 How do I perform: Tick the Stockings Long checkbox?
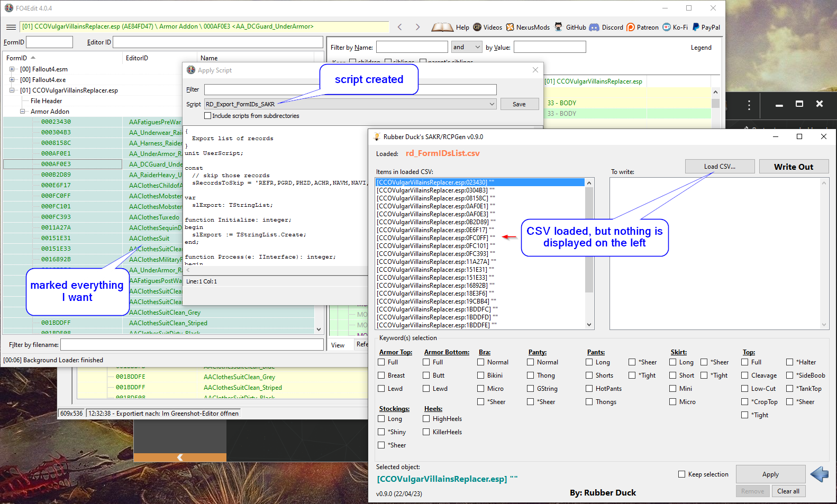(x=381, y=419)
